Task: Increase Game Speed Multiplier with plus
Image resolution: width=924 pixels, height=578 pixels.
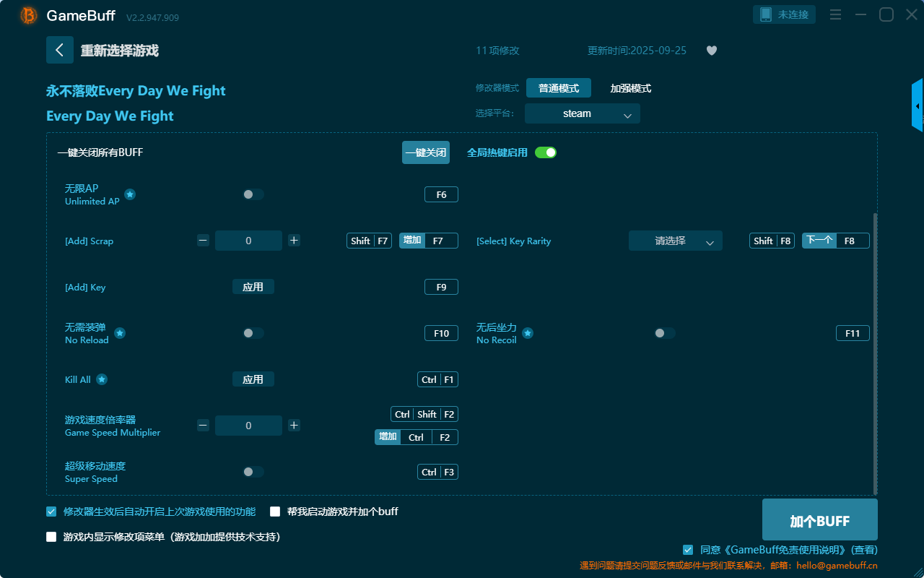Action: point(294,426)
